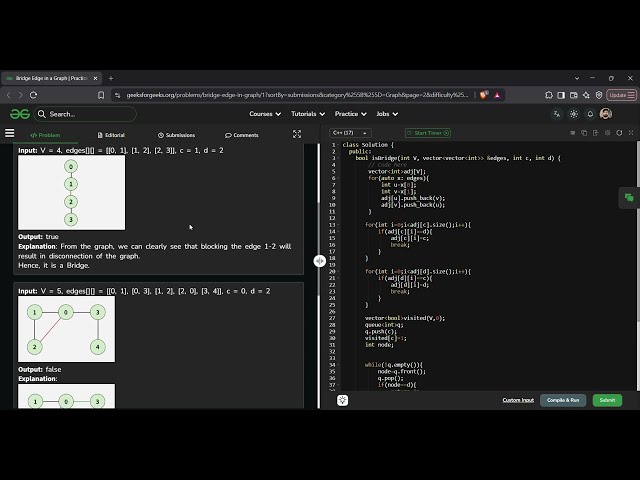Viewport: 640px width, 480px height.
Task: Click Compile & Run
Action: (x=563, y=400)
